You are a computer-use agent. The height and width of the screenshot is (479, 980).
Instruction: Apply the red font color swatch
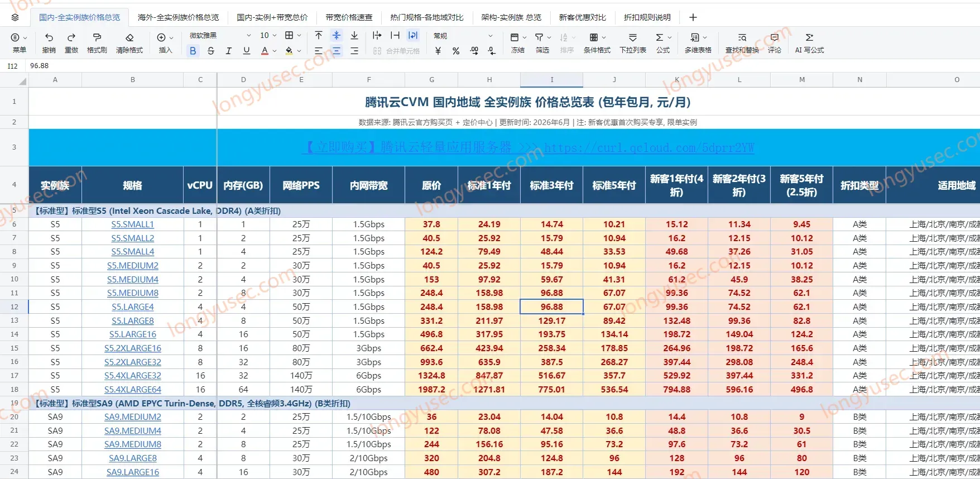[265, 51]
